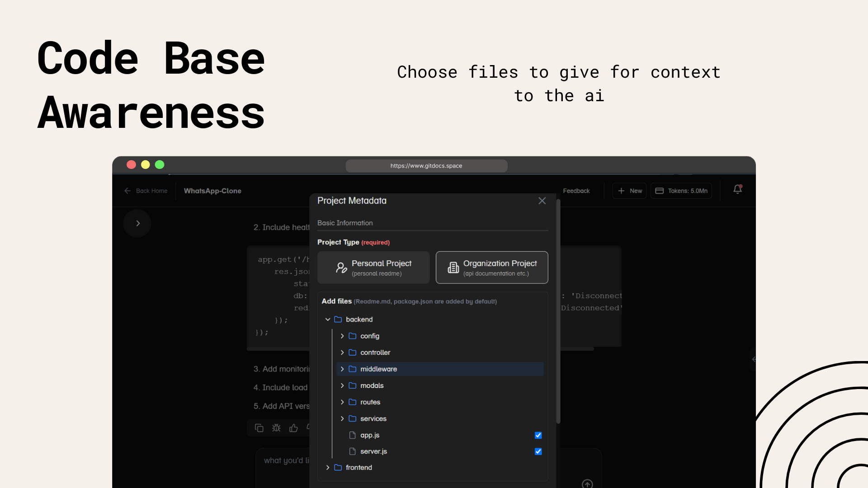The height and width of the screenshot is (488, 868).
Task: Open sidebar with chevron circle button
Action: pyautogui.click(x=137, y=223)
